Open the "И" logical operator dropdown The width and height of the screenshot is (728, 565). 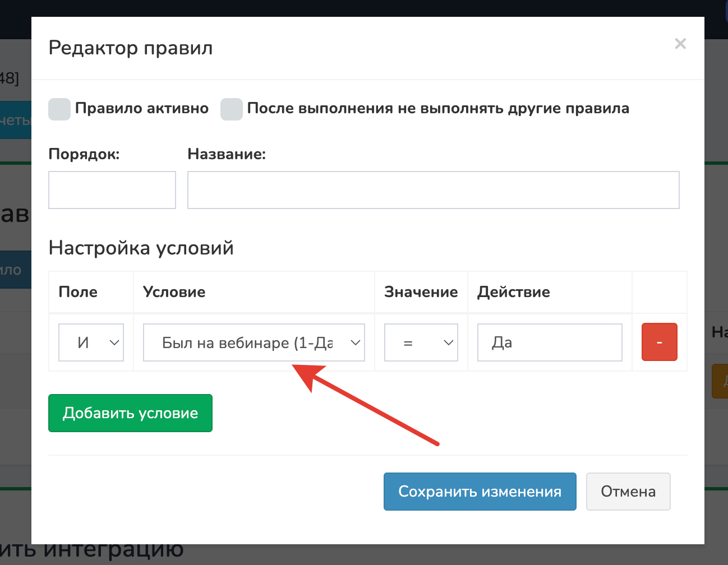[x=91, y=342]
